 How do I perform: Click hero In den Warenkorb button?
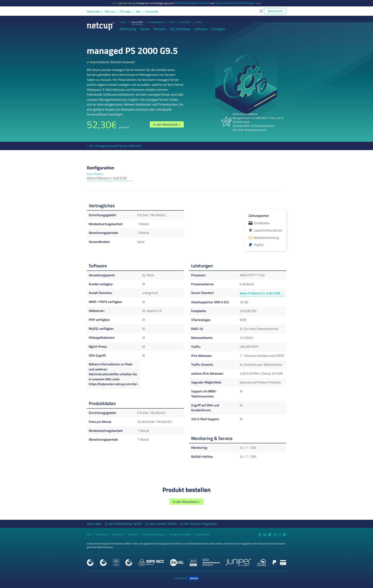[167, 124]
